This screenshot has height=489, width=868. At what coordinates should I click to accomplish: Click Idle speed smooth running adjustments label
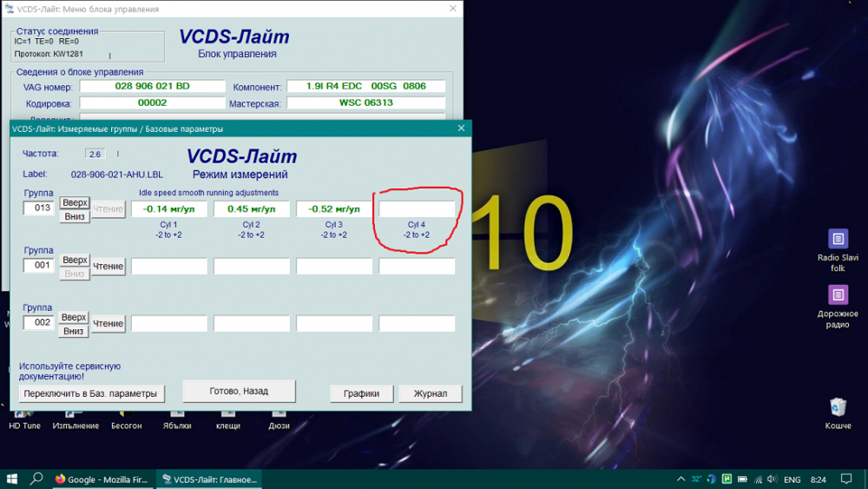[x=208, y=193]
